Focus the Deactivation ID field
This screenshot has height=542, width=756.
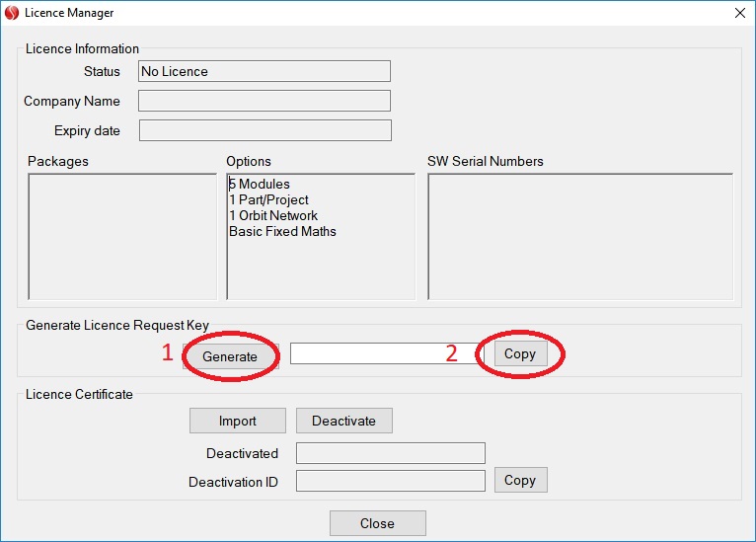391,481
